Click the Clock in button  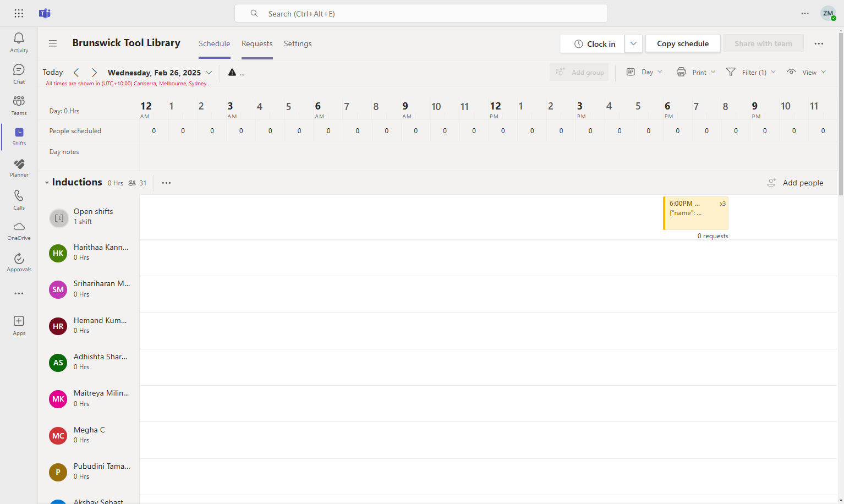(593, 43)
